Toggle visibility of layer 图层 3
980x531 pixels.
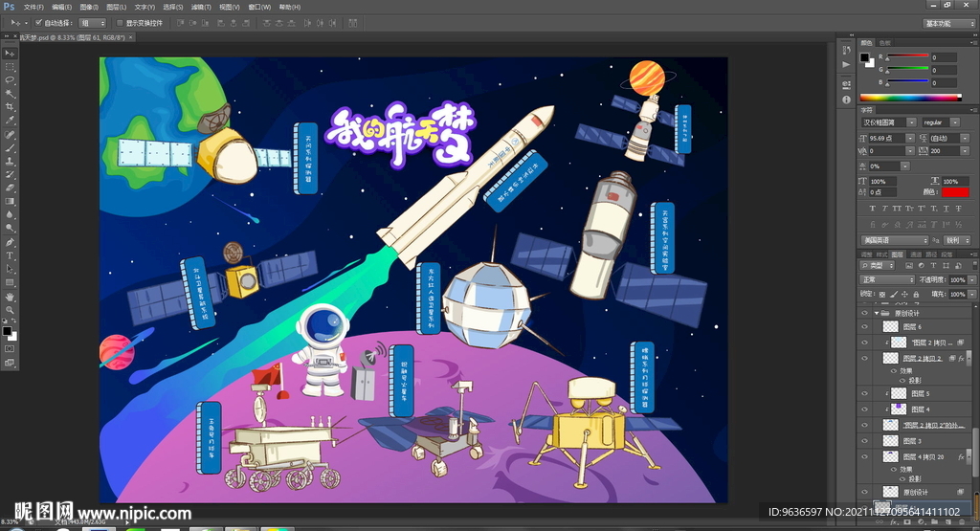[x=865, y=441]
